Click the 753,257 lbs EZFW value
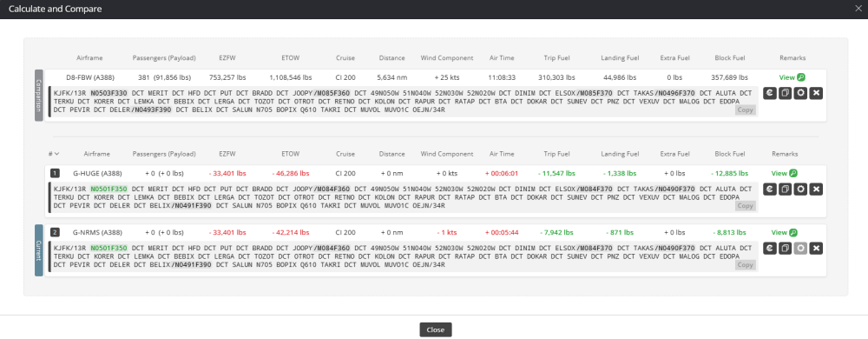Image resolution: width=868 pixels, height=339 pixels. 228,77
